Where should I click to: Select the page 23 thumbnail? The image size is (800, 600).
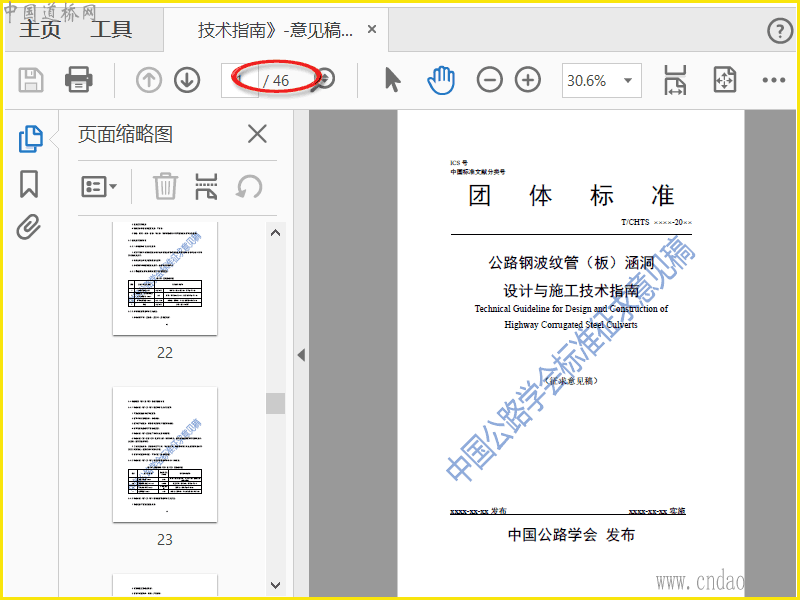(x=165, y=455)
